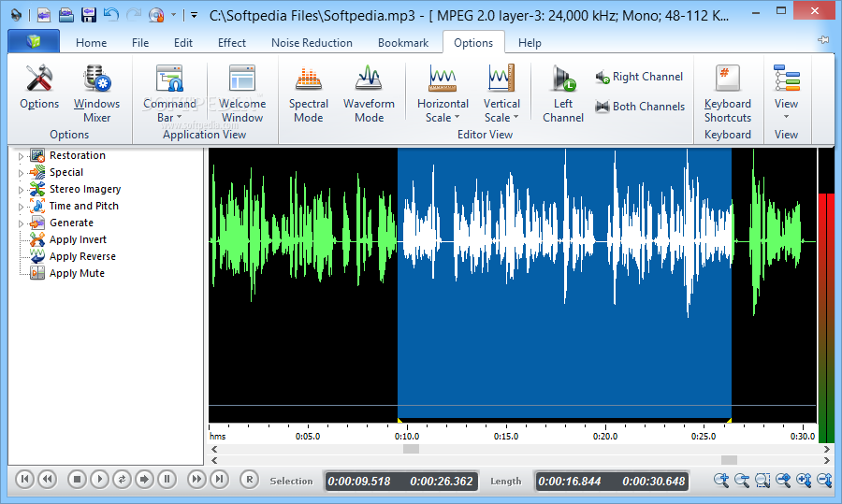This screenshot has height=504, width=842.
Task: Go to end playback button
Action: [x=219, y=480]
